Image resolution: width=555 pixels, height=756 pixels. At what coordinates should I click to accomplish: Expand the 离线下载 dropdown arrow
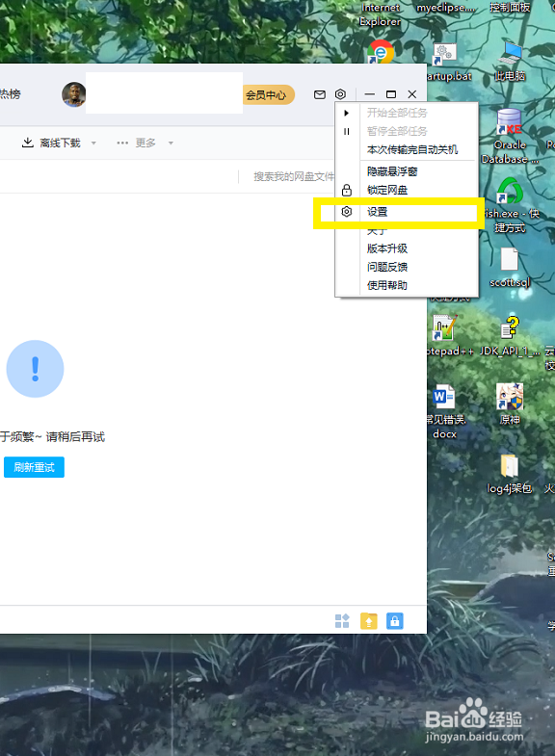(93, 143)
